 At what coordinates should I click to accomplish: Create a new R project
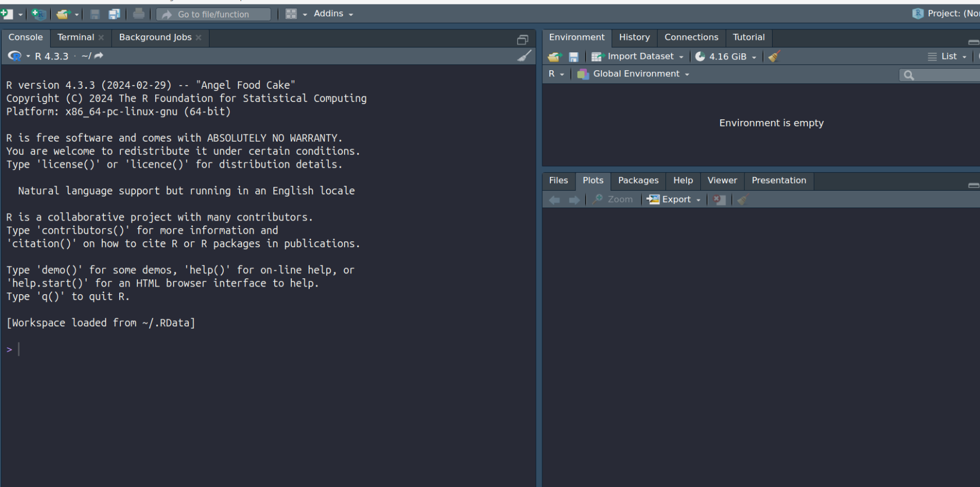point(39,14)
